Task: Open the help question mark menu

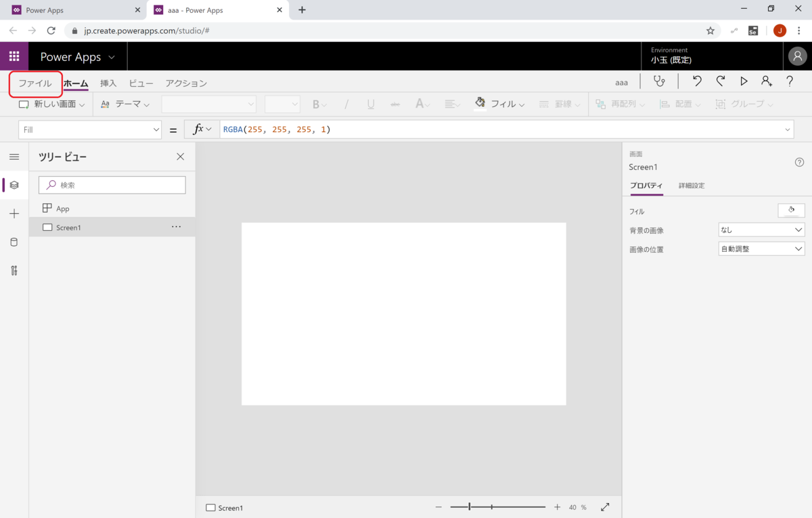Action: click(x=790, y=82)
